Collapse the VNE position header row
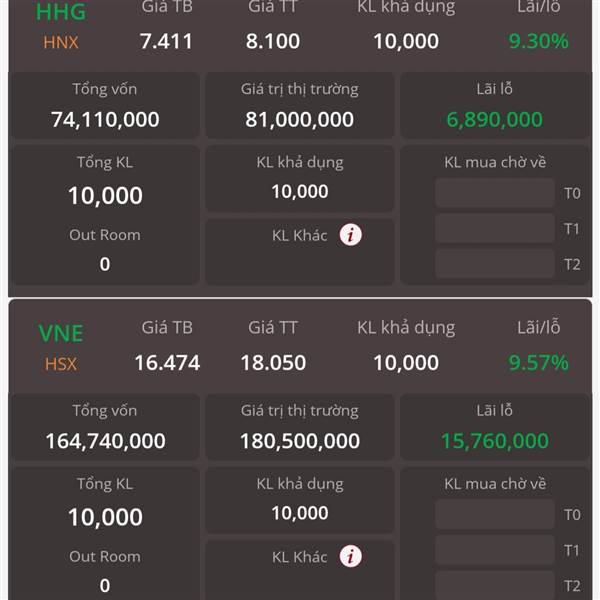This screenshot has width=600, height=600. (300, 346)
